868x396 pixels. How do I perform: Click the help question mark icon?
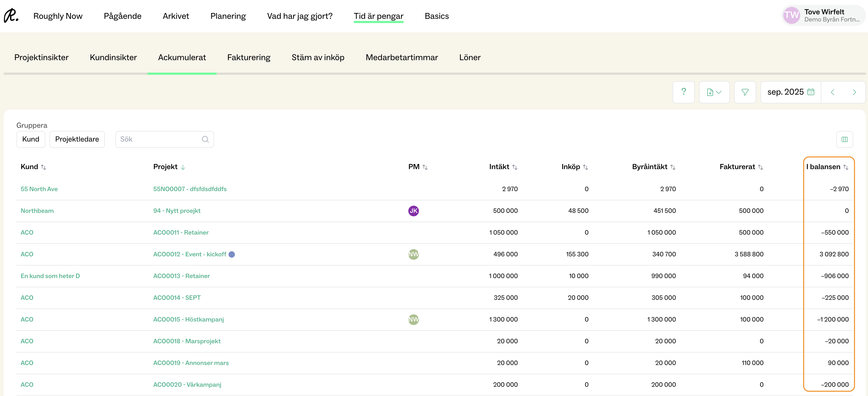pyautogui.click(x=683, y=92)
